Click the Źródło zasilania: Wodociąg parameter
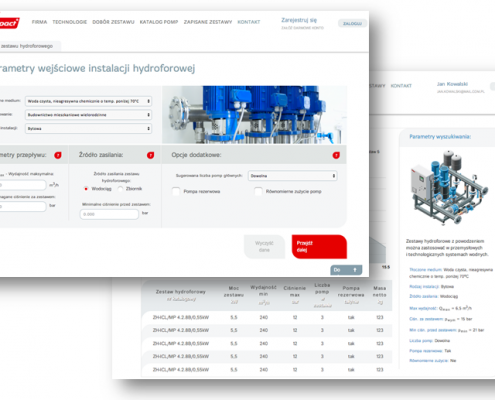The height and width of the screenshot is (400, 495). 434,296
